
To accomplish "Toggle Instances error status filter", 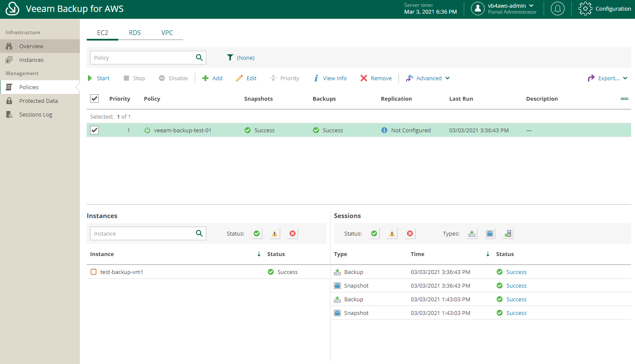I will (x=293, y=233).
